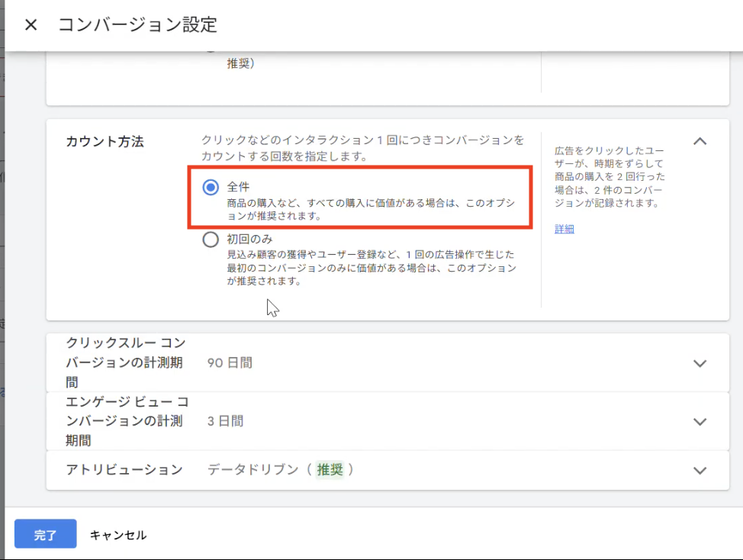Click the 3 日間 value

(x=226, y=421)
